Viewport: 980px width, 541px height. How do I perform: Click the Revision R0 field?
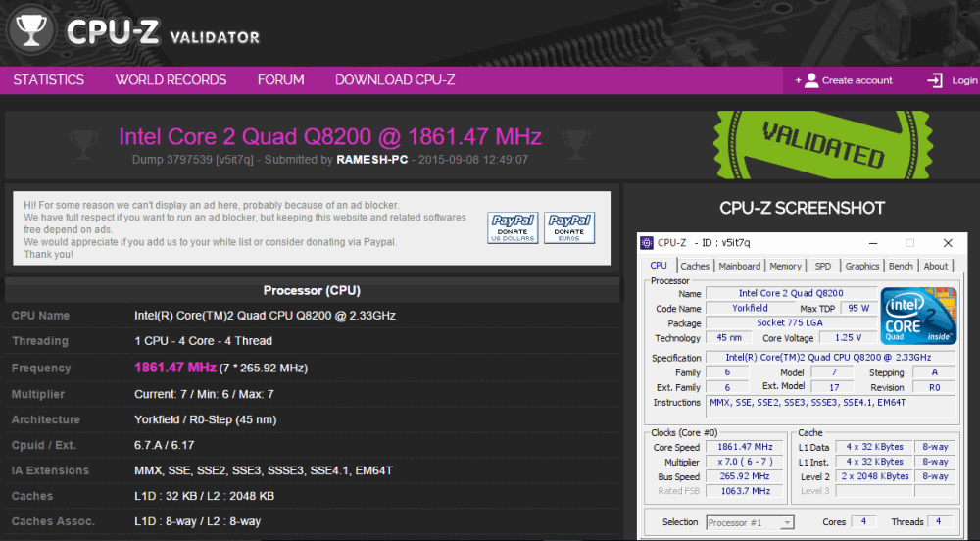click(x=934, y=387)
